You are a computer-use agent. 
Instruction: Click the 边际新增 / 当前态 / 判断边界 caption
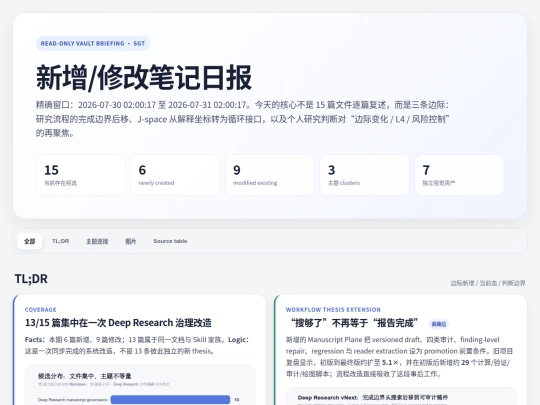tap(488, 283)
